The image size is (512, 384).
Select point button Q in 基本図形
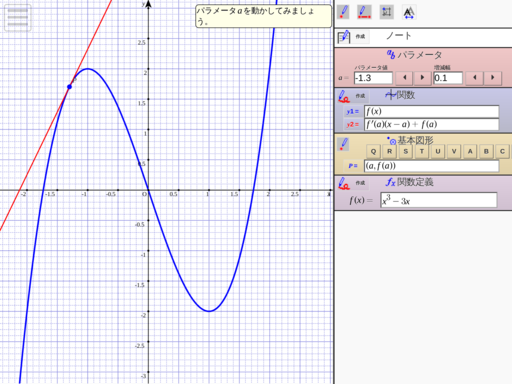click(373, 151)
